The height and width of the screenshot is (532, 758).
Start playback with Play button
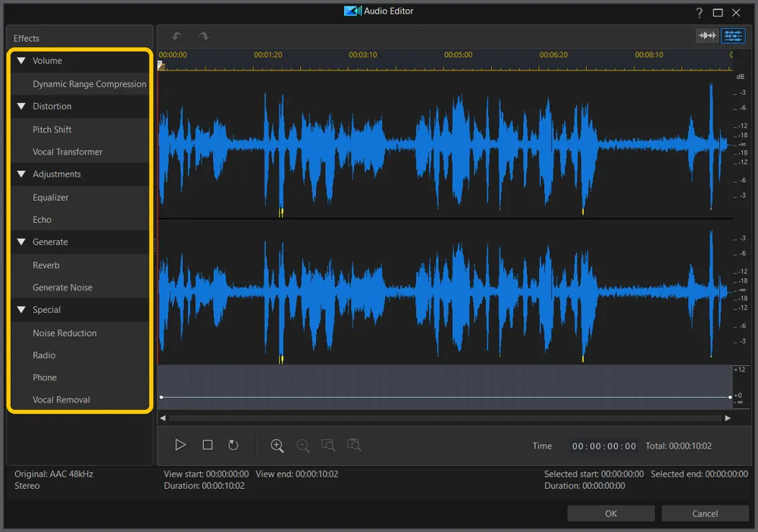(180, 445)
